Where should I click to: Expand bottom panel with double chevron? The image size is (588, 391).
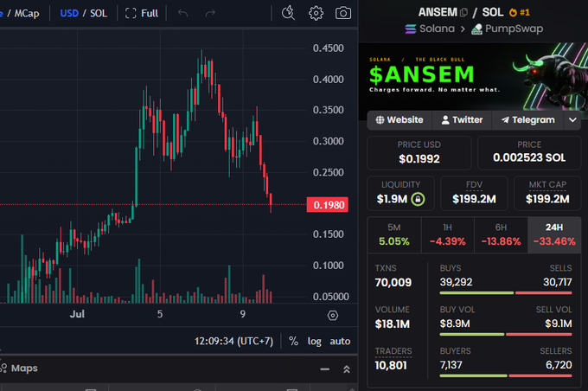click(347, 369)
